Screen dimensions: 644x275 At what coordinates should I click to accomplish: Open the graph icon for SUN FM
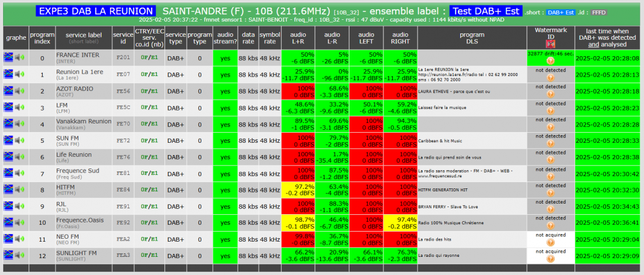8,140
